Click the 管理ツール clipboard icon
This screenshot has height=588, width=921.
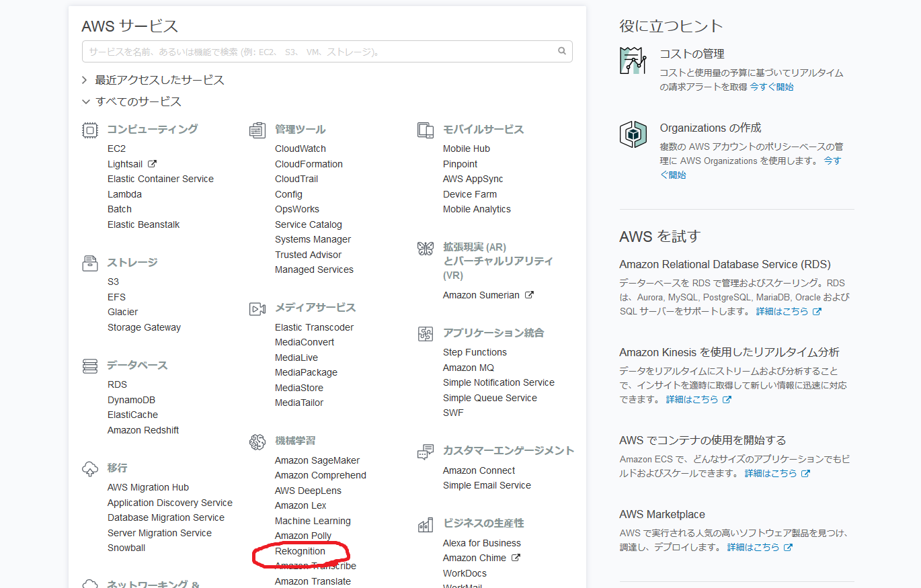tap(257, 130)
